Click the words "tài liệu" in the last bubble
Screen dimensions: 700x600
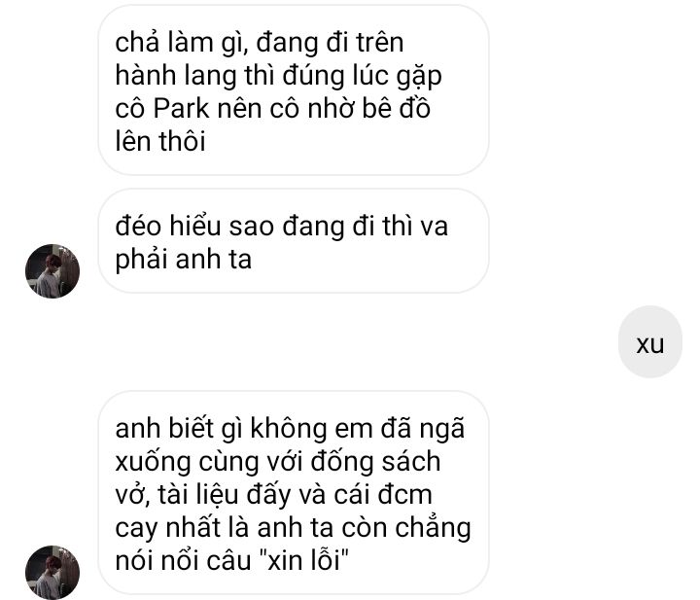[198, 495]
